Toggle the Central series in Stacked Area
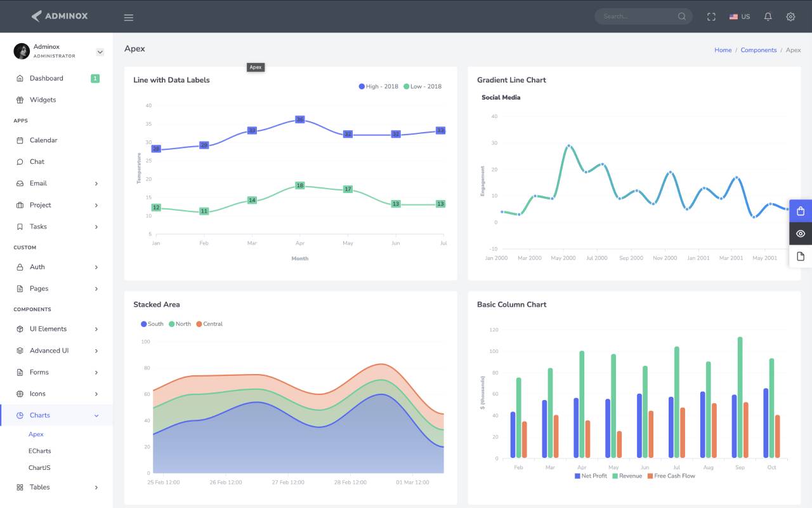Viewport: 812px width, 508px height. [x=209, y=324]
